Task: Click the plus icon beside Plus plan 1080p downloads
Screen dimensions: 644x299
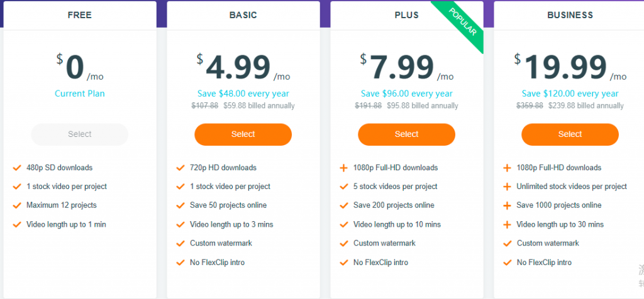Action: 344,168
